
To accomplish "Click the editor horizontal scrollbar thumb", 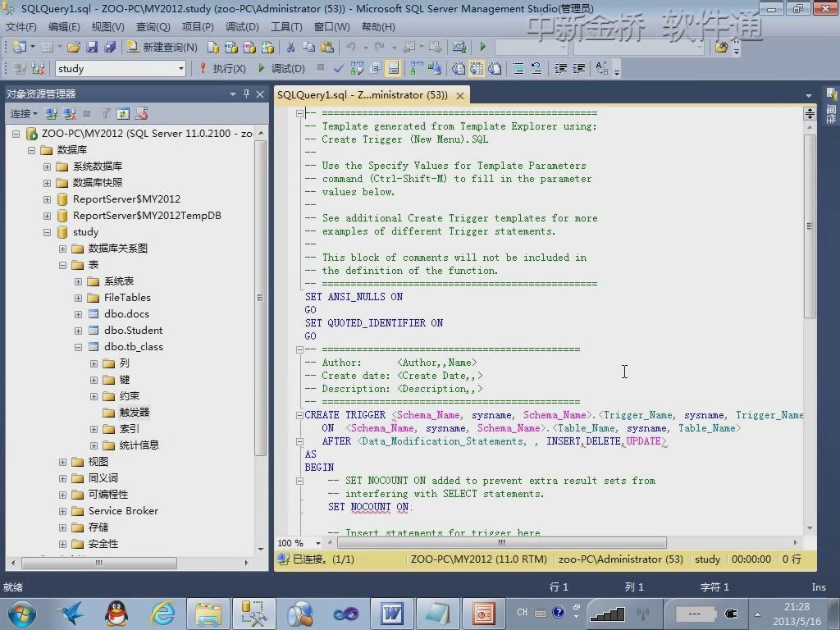I will [x=502, y=543].
